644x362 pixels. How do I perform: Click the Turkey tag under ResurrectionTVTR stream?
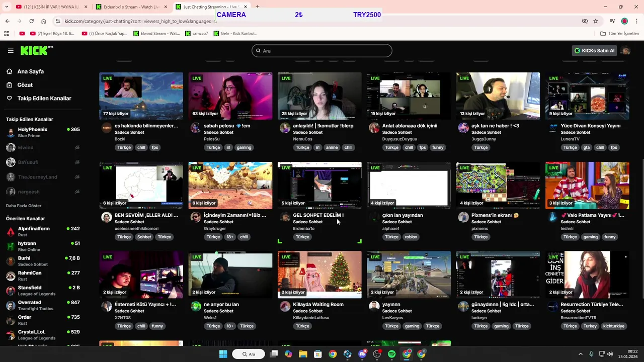[590, 326]
